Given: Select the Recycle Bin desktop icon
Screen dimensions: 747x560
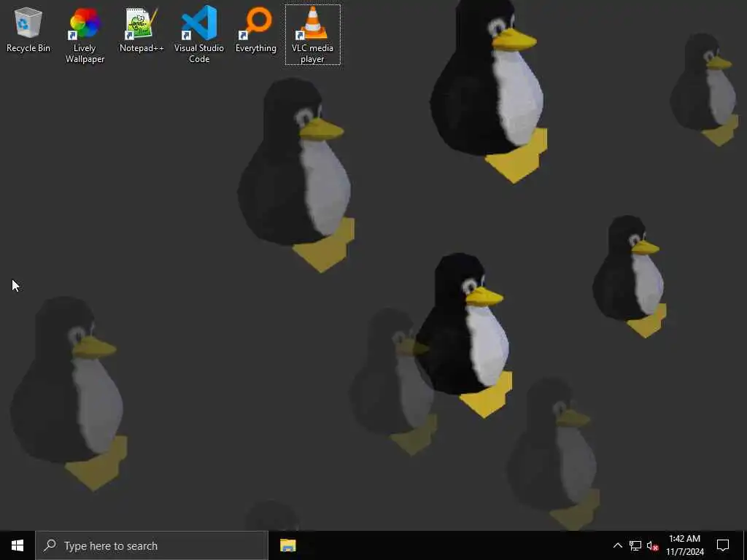Looking at the screenshot, I should pyautogui.click(x=28, y=29).
